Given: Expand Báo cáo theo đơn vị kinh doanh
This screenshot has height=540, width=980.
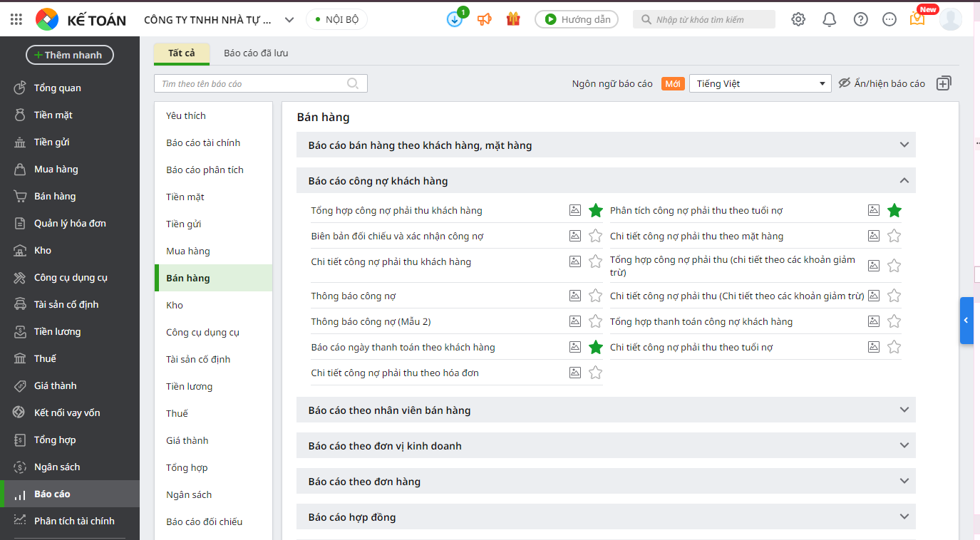Looking at the screenshot, I should pos(606,446).
